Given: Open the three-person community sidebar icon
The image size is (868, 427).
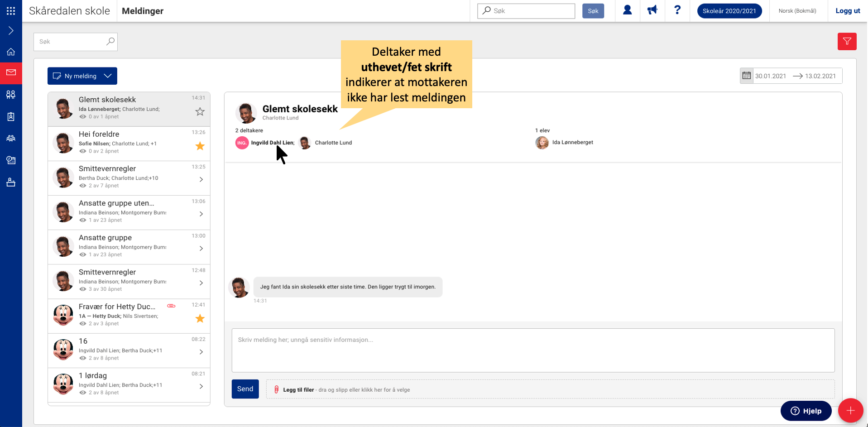Looking at the screenshot, I should point(11,138).
